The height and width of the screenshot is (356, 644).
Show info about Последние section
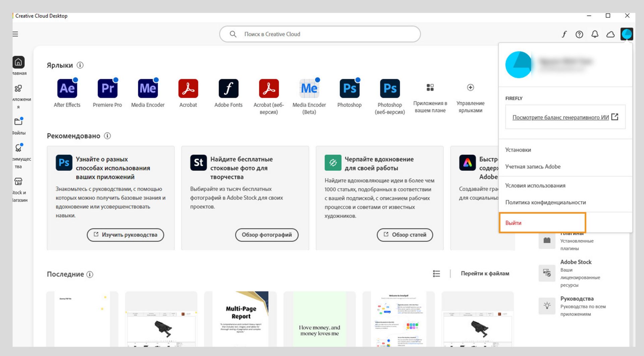[x=90, y=274]
